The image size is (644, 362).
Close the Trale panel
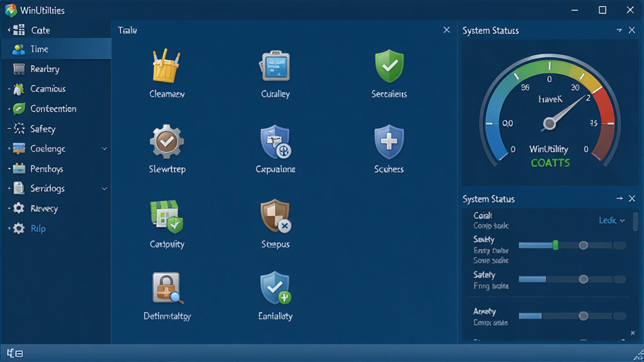pos(447,30)
